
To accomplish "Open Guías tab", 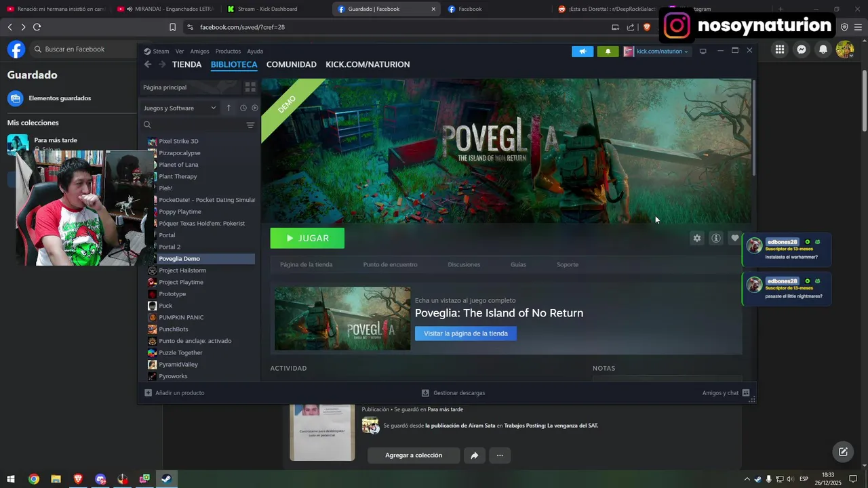I will [518, 264].
